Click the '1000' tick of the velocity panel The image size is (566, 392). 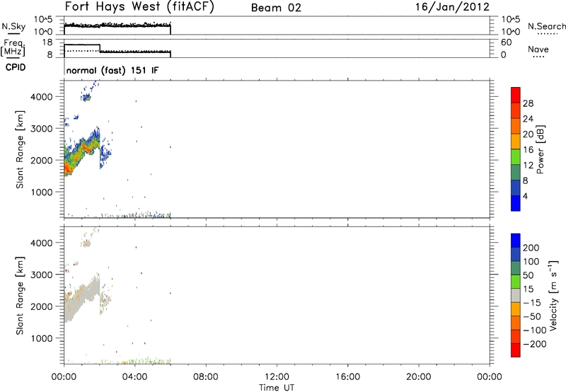coord(42,339)
